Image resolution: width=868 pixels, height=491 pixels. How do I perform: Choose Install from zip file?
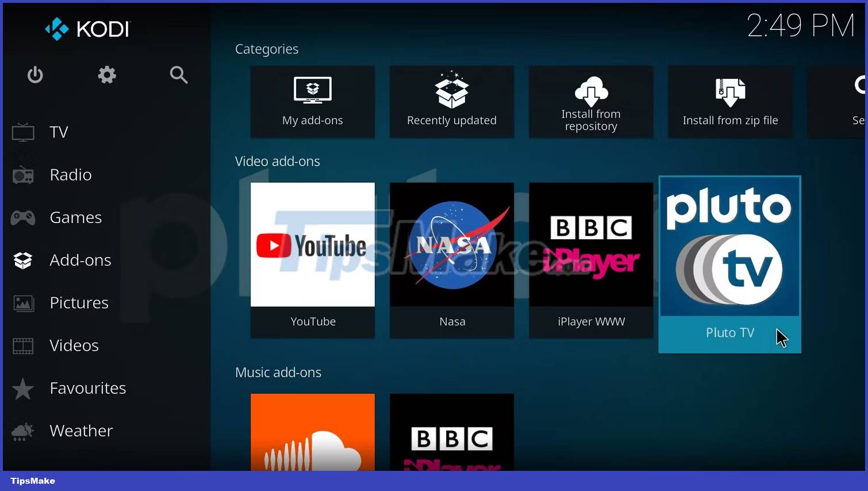(x=730, y=102)
